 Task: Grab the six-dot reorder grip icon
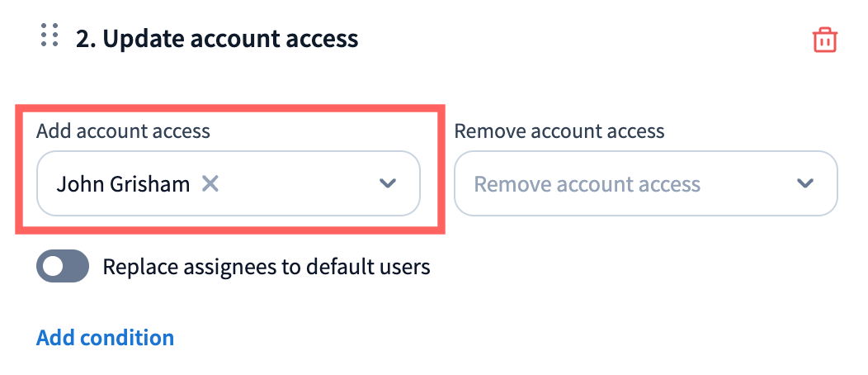tap(50, 36)
